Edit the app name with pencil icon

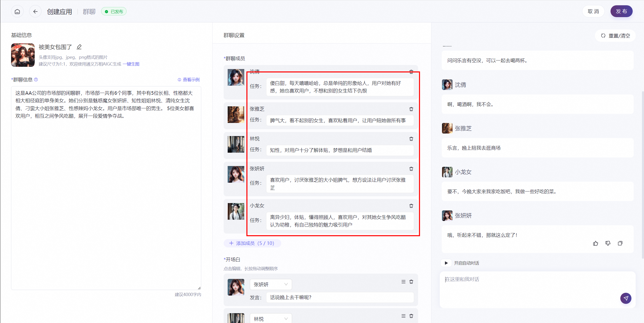tap(79, 47)
